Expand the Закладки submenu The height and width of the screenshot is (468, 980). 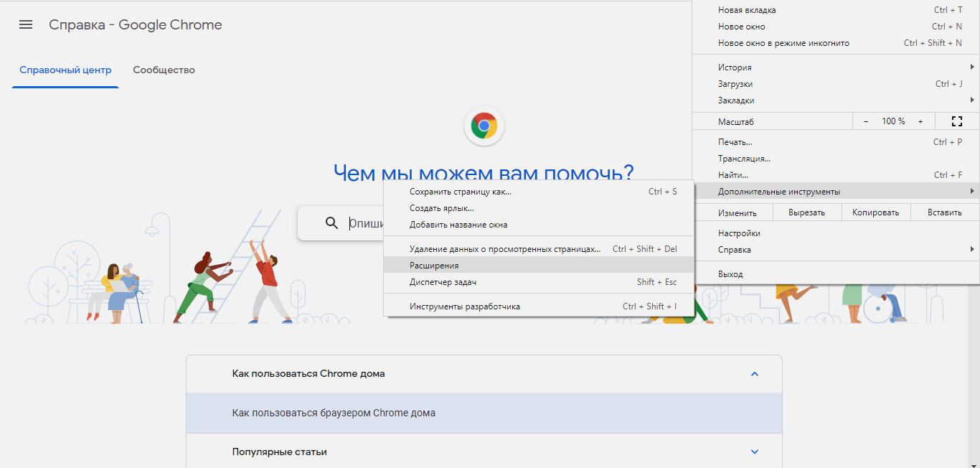tap(836, 100)
